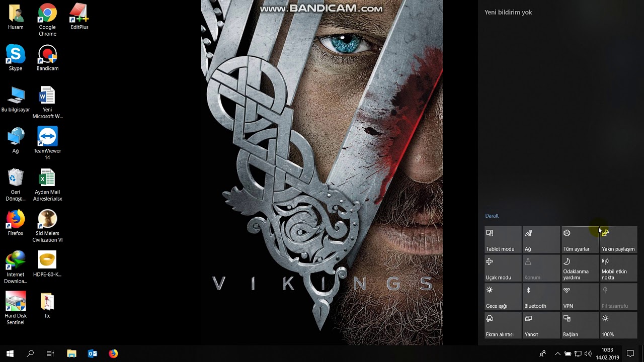The width and height of the screenshot is (644, 362).
Task: Open the Skype desktop shortcut
Action: point(16,58)
